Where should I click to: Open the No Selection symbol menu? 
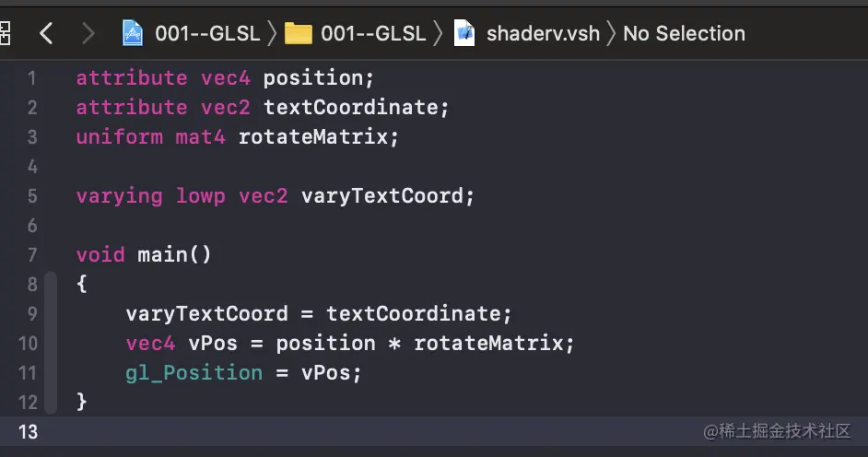coord(684,34)
